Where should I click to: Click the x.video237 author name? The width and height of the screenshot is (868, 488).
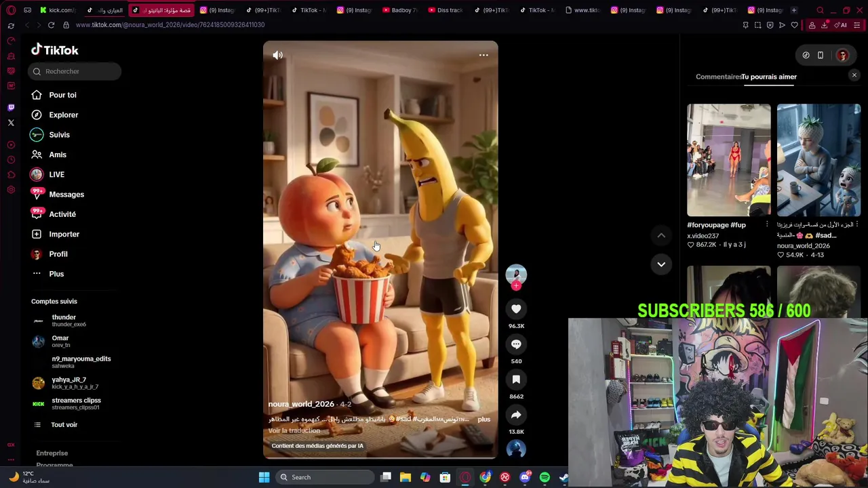tap(703, 236)
